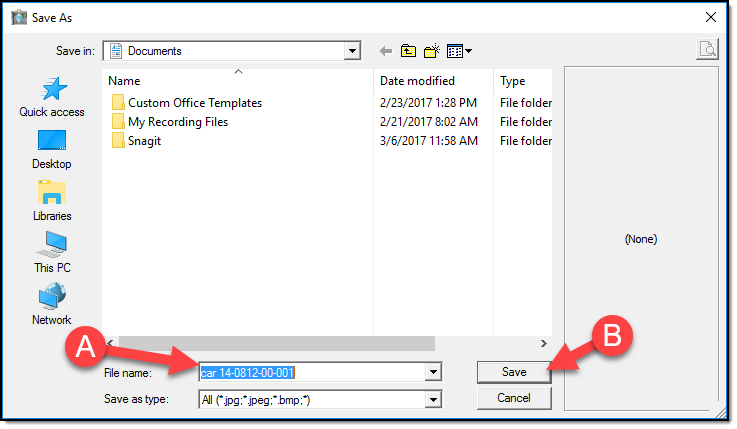
Task: Click the Save button
Action: tap(514, 372)
